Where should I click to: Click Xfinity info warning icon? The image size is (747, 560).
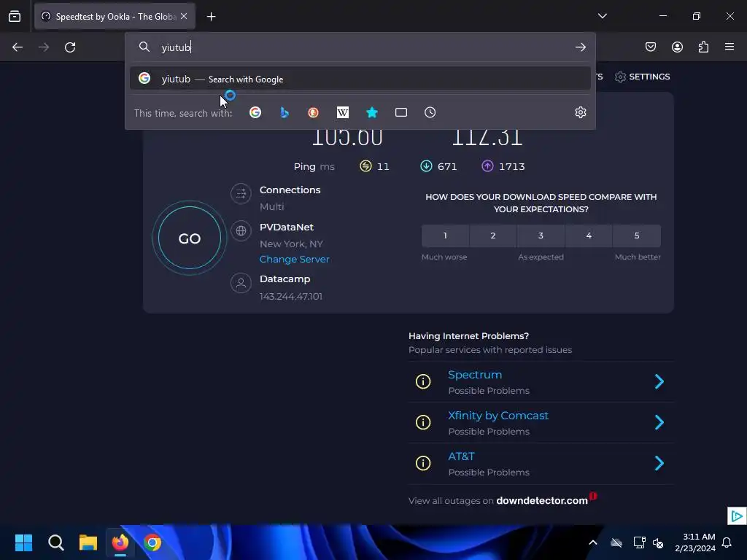coord(423,422)
